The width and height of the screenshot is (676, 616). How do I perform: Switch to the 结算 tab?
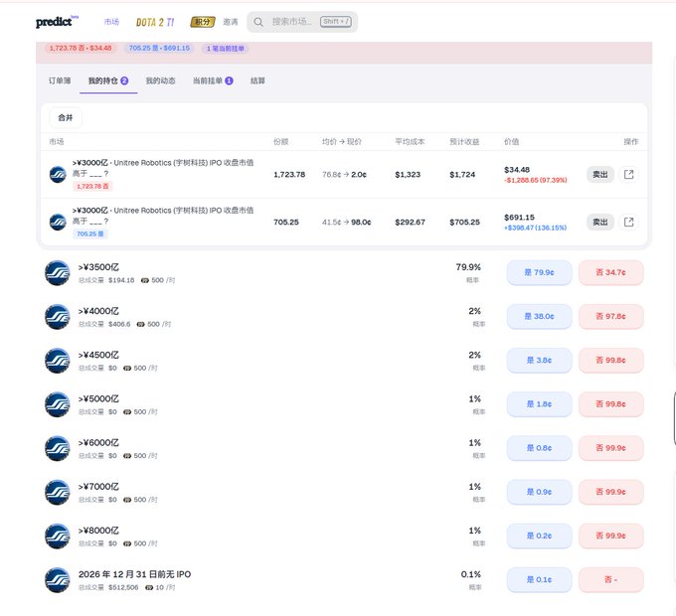coord(257,80)
